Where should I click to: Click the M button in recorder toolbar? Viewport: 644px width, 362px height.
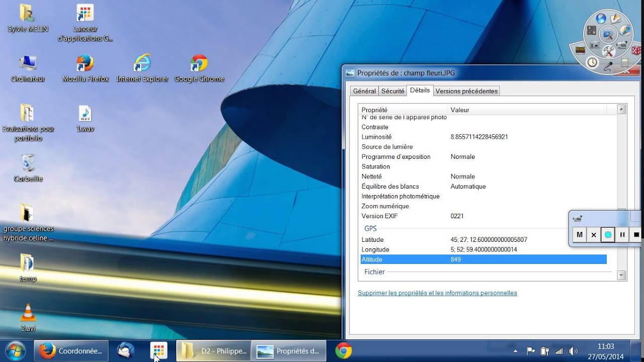[x=580, y=234]
